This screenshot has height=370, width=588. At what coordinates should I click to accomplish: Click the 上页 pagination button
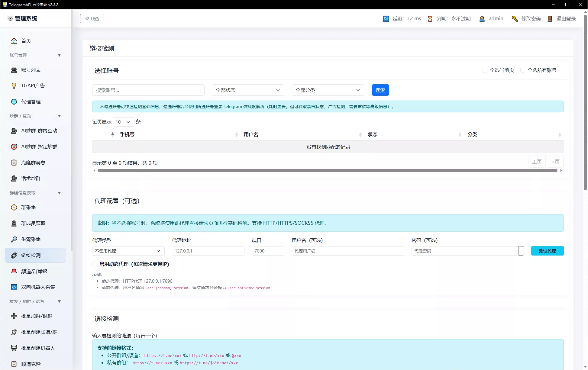[537, 162]
